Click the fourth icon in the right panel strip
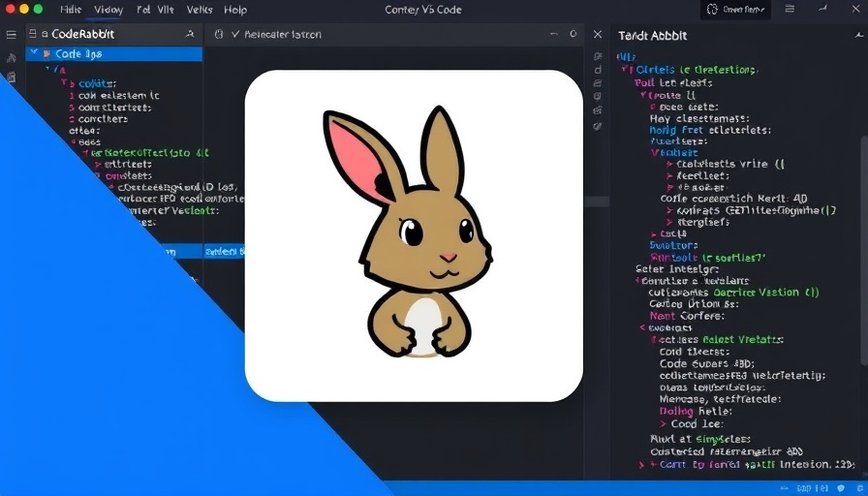Image resolution: width=868 pixels, height=496 pixels. 598,96
